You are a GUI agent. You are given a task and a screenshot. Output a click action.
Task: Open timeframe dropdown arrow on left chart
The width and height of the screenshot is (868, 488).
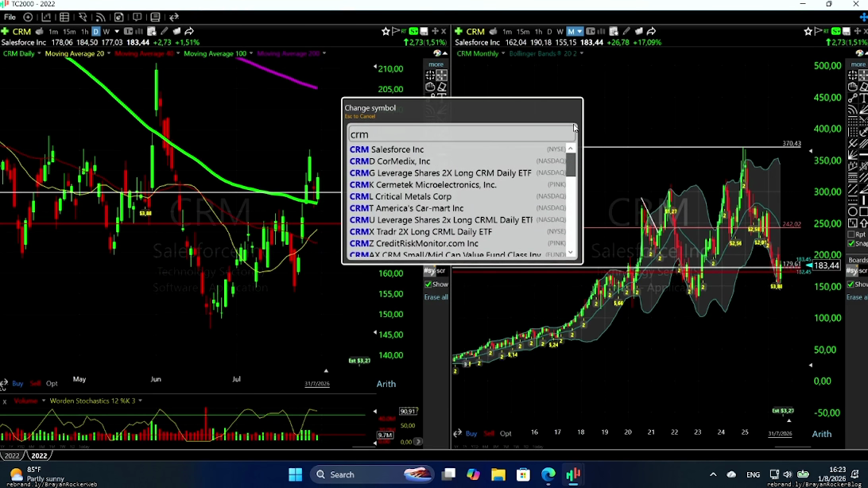116,32
